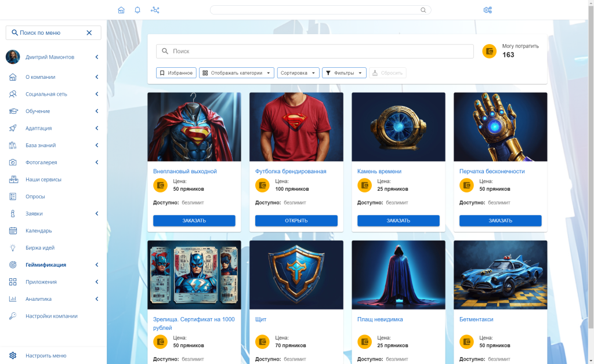Open the Сортировка dropdown
The image size is (594, 364).
(x=298, y=73)
